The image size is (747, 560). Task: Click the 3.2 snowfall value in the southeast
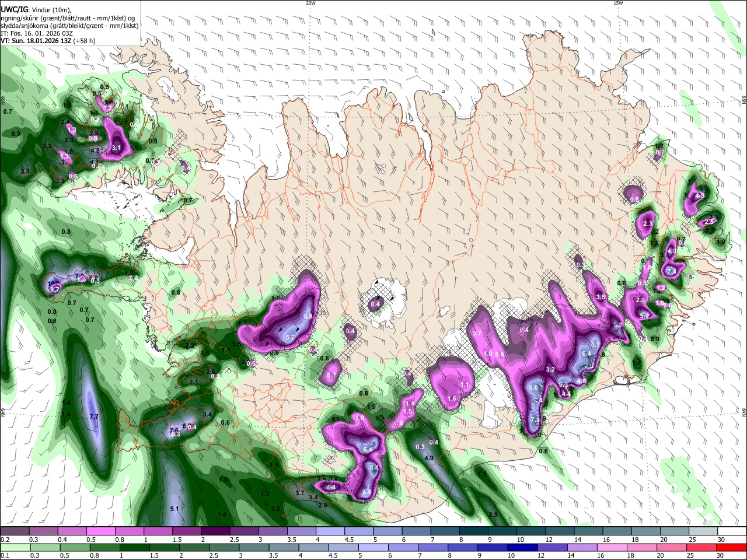[550, 370]
